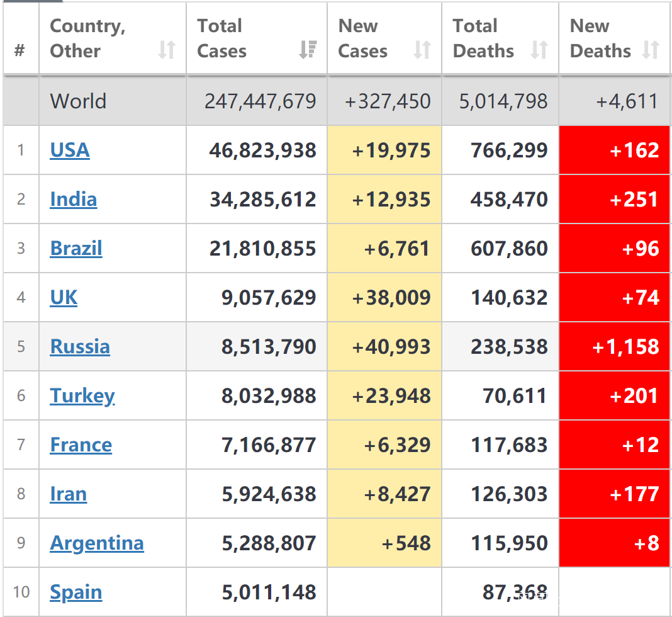Click the UK country link
This screenshot has height=617, width=672.
64,298
